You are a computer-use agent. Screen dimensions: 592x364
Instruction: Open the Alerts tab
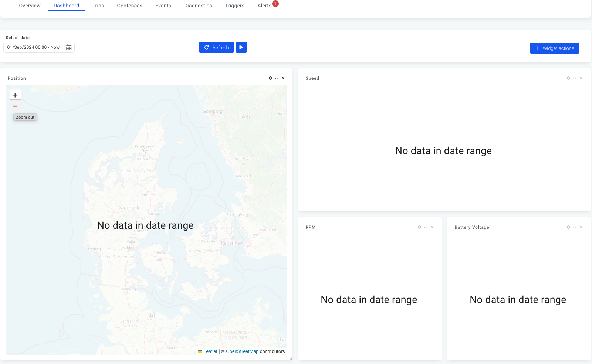(x=264, y=6)
